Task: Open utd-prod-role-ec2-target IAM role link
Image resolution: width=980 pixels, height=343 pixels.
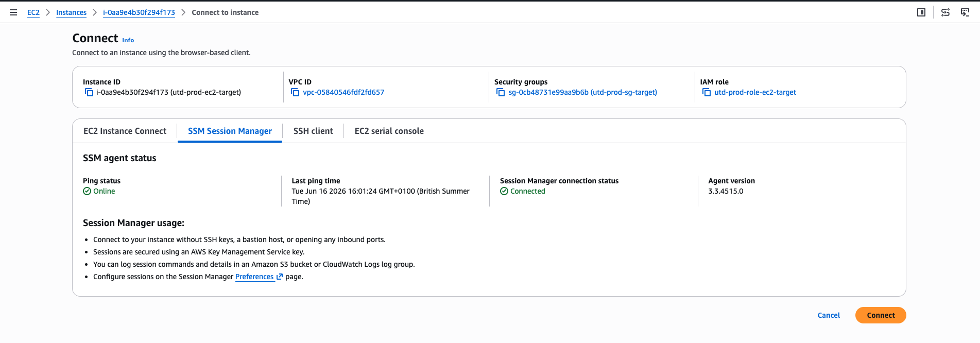Action: [x=755, y=92]
